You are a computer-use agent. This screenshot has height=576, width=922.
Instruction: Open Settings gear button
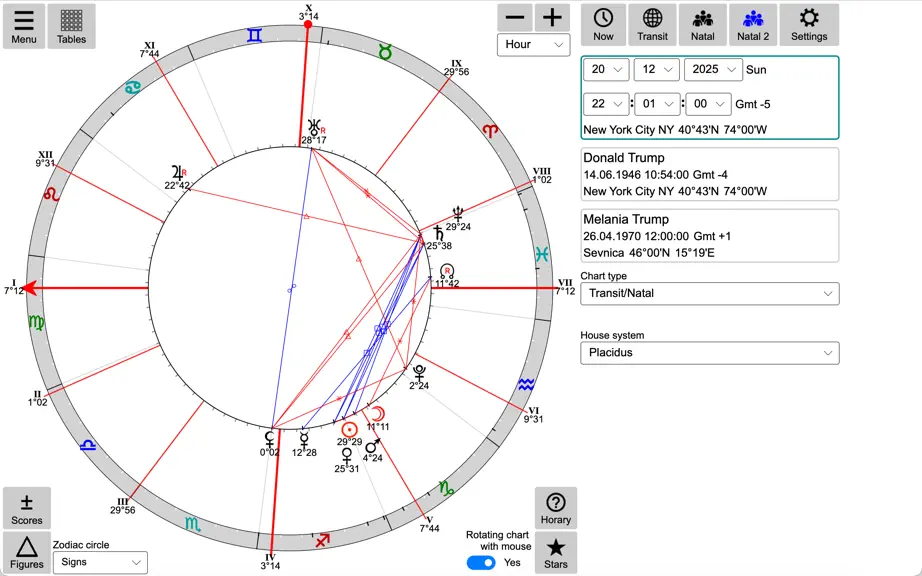[x=809, y=25]
